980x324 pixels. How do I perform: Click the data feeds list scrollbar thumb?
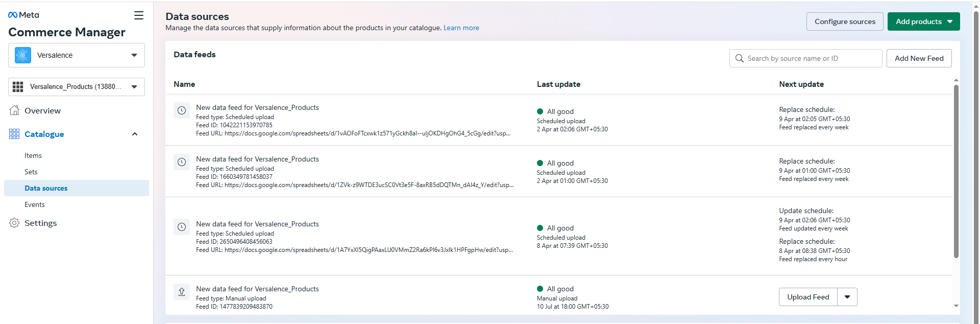pos(956,171)
